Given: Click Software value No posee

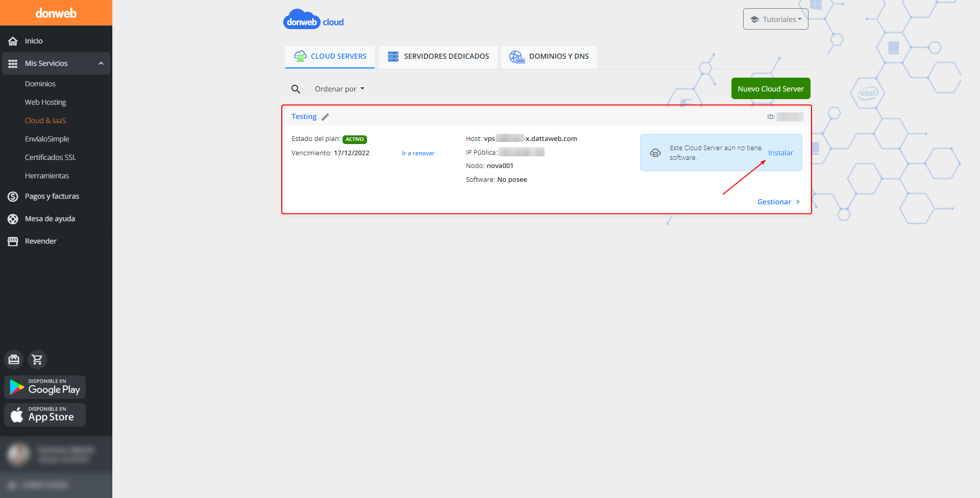Looking at the screenshot, I should point(512,179).
